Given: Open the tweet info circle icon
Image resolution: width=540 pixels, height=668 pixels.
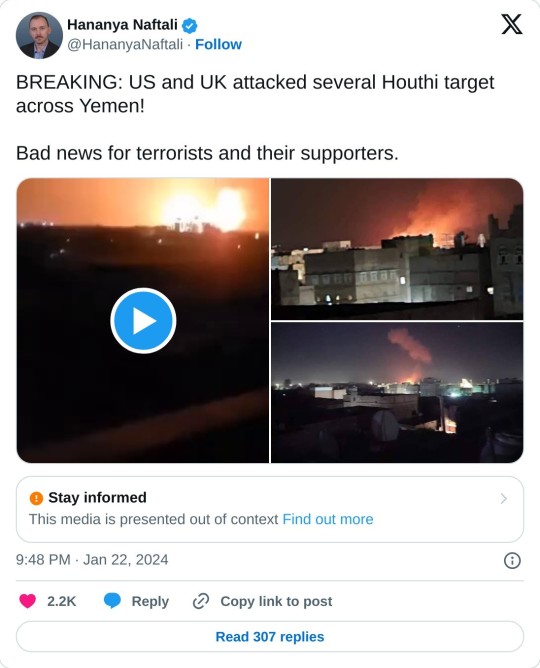Looking at the screenshot, I should [x=512, y=560].
